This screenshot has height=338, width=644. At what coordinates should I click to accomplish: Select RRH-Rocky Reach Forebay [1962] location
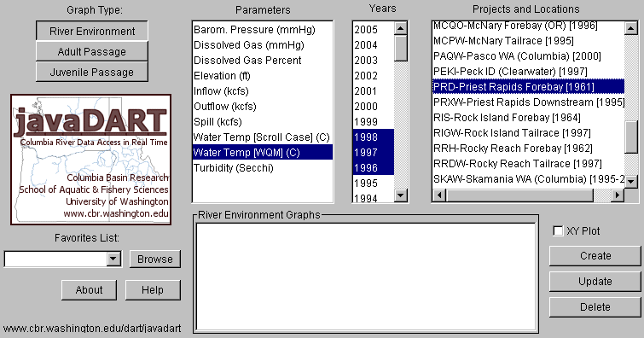529,148
